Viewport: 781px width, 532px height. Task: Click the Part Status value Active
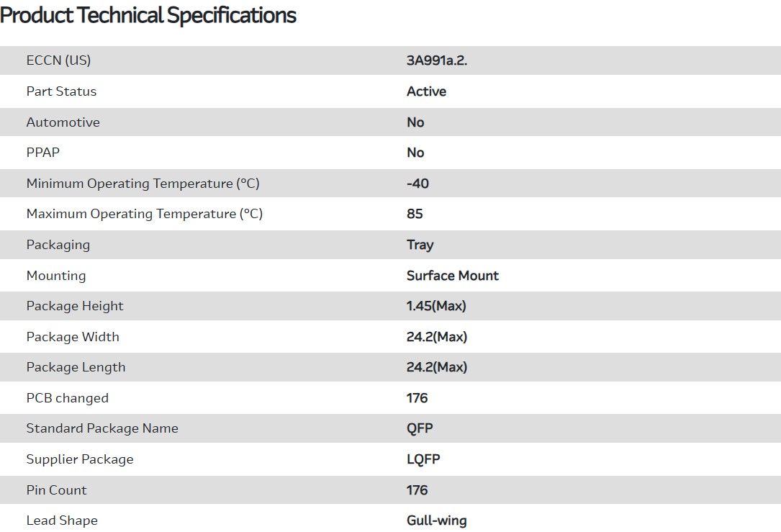coord(426,91)
